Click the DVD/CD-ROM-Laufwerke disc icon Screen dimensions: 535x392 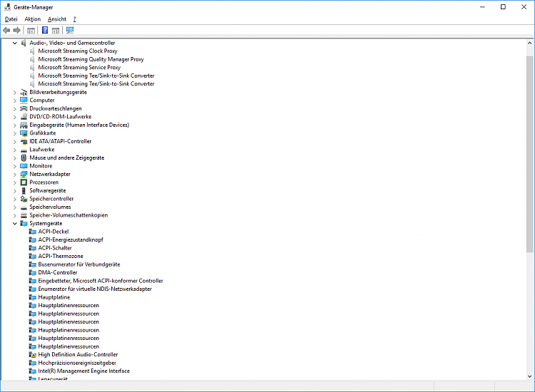24,117
